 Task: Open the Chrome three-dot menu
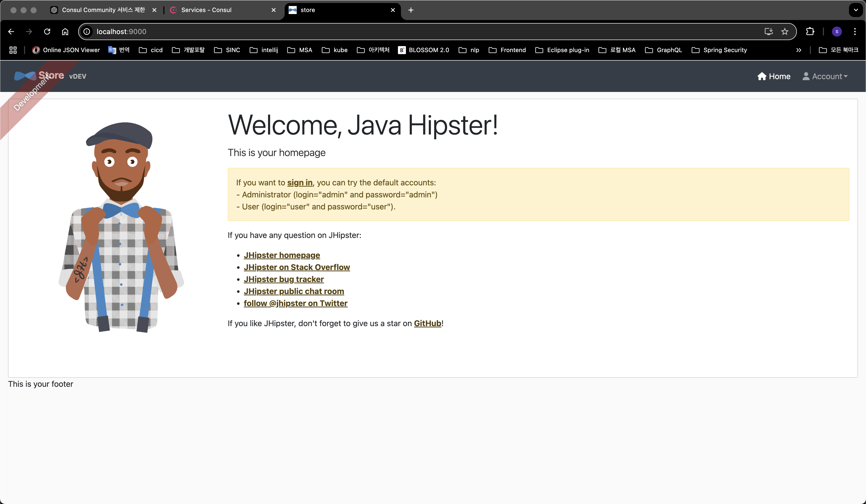tap(855, 32)
